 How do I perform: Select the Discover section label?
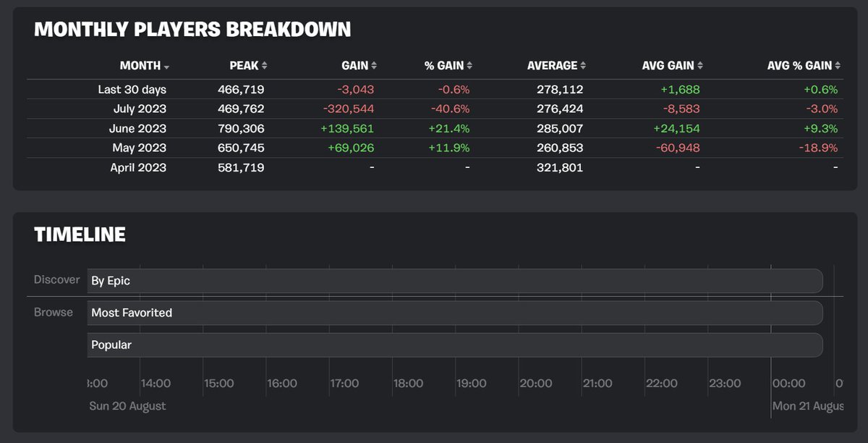point(56,279)
